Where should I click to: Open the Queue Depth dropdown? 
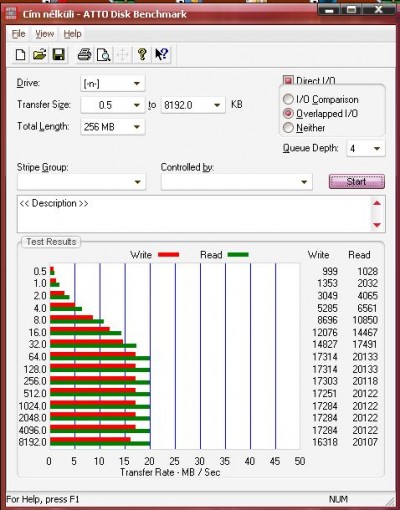click(366, 148)
